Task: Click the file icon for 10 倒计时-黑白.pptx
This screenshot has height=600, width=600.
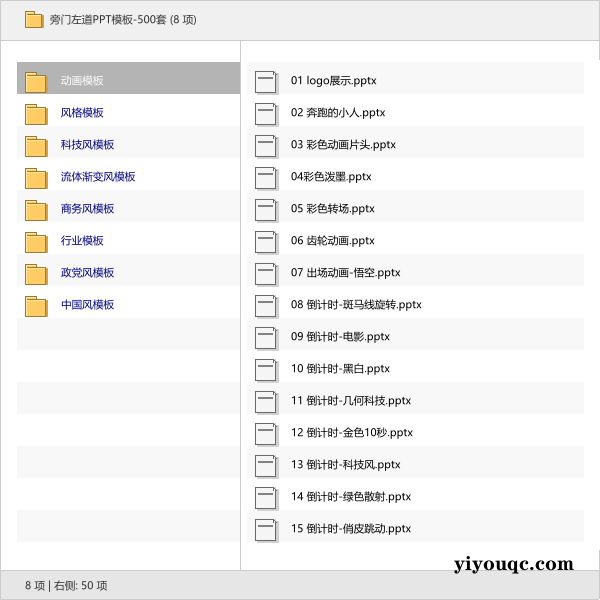Action: 265,369
